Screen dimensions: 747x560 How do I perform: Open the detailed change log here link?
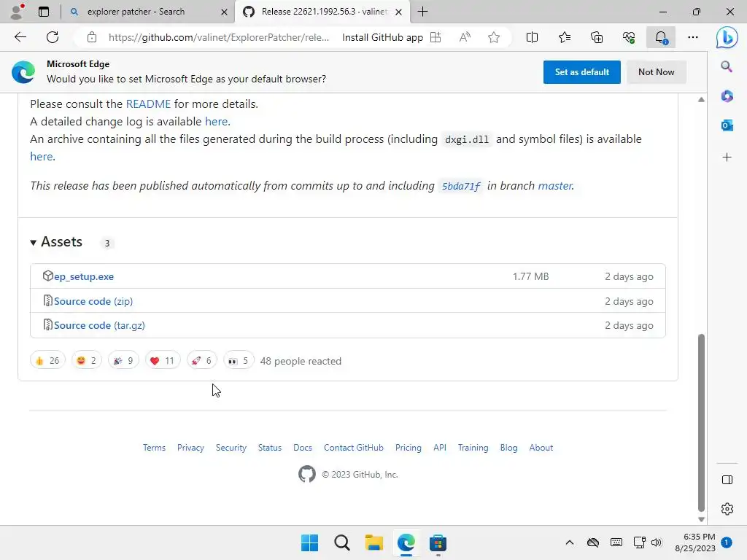pyautogui.click(x=216, y=122)
